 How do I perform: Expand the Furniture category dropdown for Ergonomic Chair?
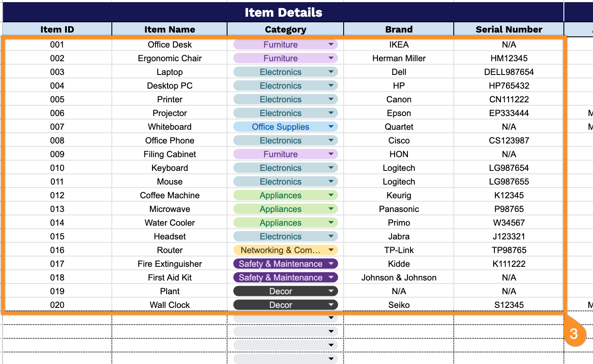pyautogui.click(x=332, y=58)
